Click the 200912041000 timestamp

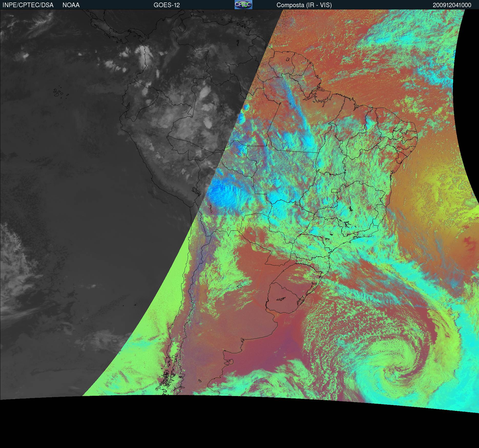[x=452, y=5]
